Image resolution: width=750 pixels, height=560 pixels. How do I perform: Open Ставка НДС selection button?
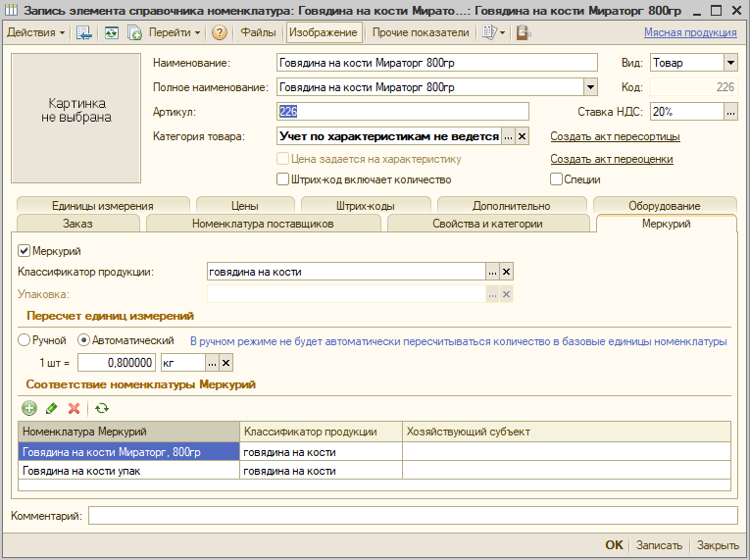pyautogui.click(x=730, y=112)
